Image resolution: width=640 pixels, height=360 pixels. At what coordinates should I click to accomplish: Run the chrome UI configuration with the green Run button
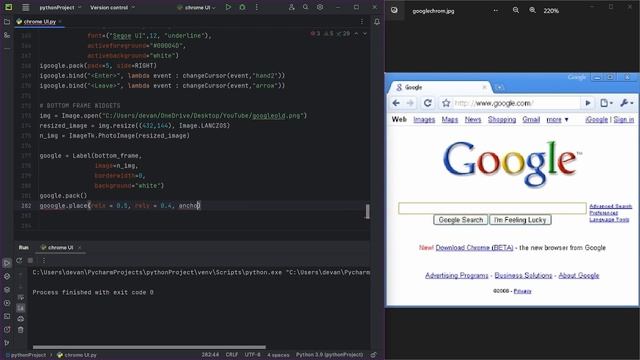[x=228, y=7]
